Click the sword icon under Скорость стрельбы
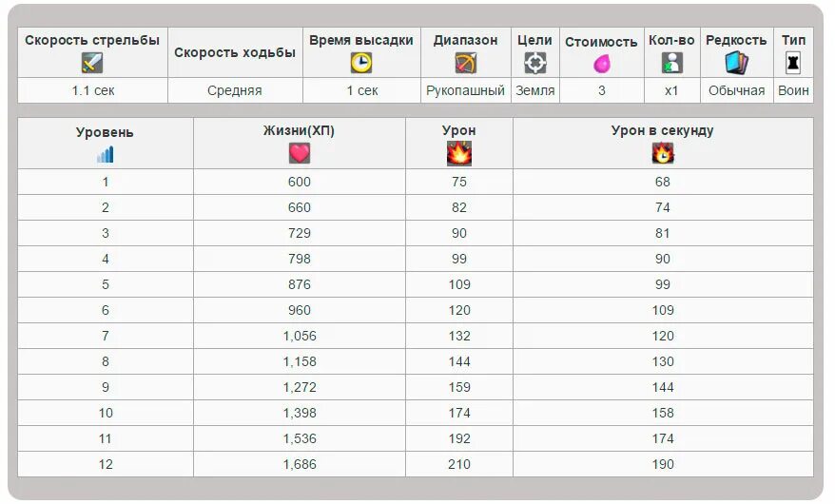This screenshot has height=504, width=835. pos(91,63)
